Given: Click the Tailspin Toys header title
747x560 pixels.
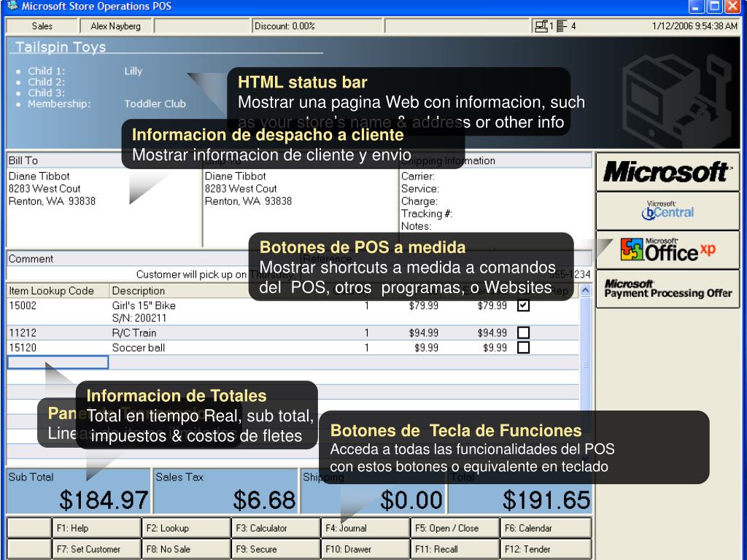Looking at the screenshot, I should [x=61, y=47].
